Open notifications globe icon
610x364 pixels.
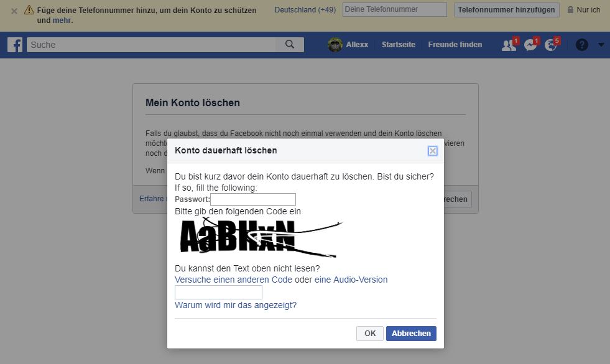[551, 45]
